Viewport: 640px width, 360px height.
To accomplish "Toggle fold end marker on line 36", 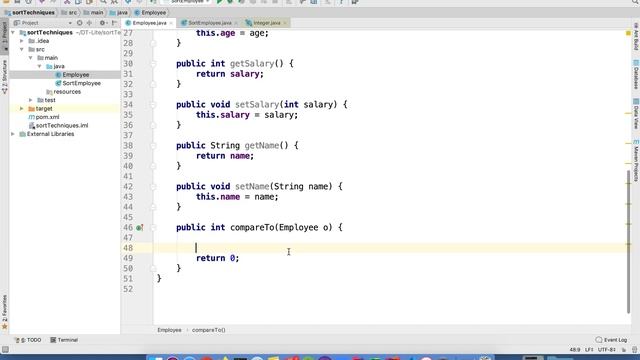I will pos(153,125).
